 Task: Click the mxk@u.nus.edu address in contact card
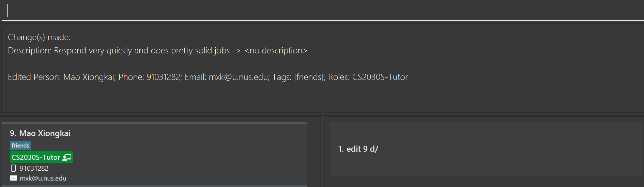click(43, 178)
